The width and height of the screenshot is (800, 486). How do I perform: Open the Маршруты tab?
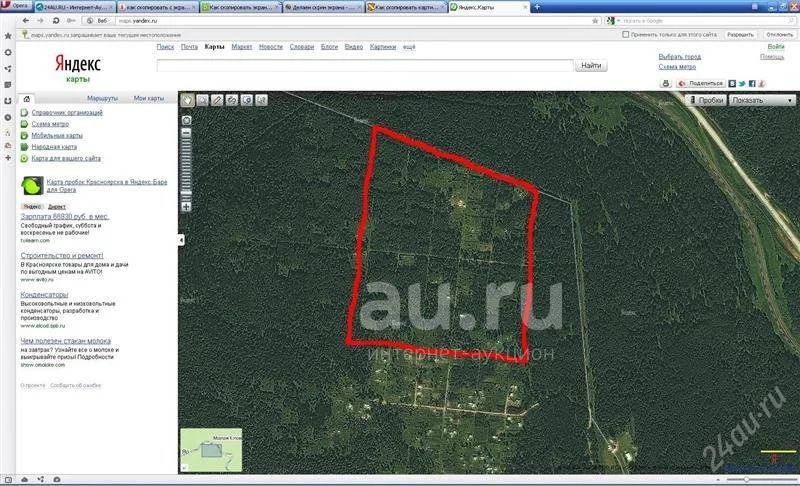pos(102,98)
